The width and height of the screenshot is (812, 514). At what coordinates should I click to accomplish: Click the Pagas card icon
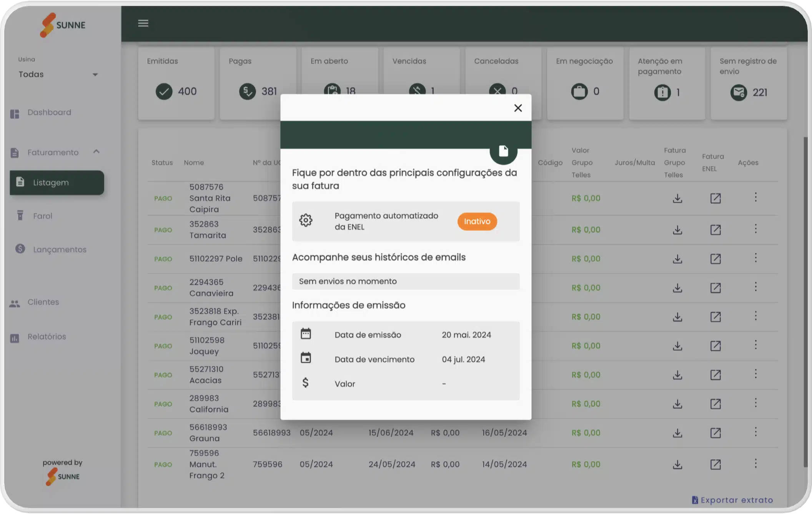[247, 91]
